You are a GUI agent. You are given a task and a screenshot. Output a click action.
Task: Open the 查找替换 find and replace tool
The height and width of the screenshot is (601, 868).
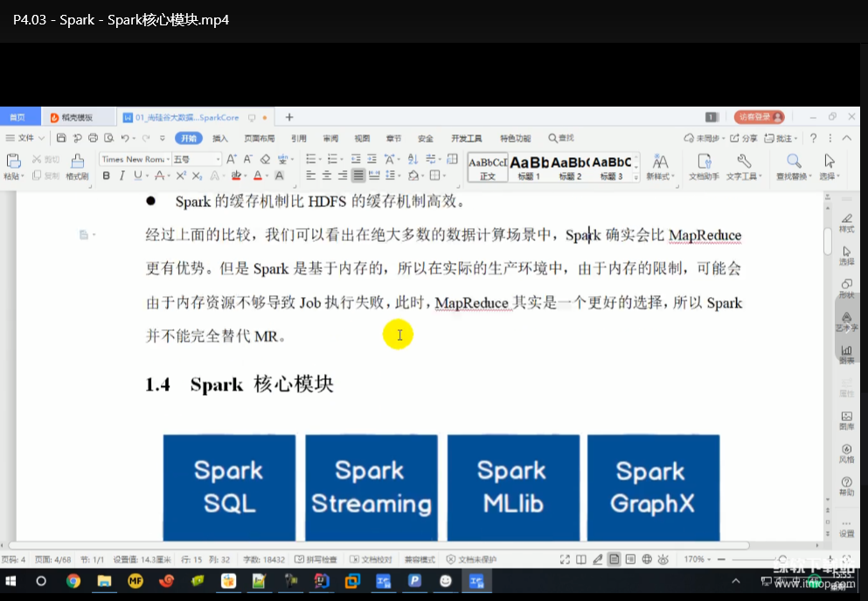click(794, 165)
